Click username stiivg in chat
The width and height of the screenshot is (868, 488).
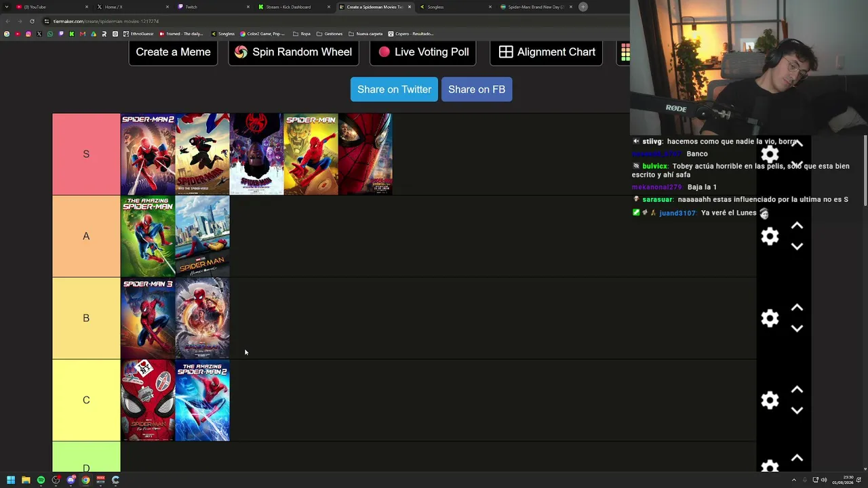tap(652, 142)
